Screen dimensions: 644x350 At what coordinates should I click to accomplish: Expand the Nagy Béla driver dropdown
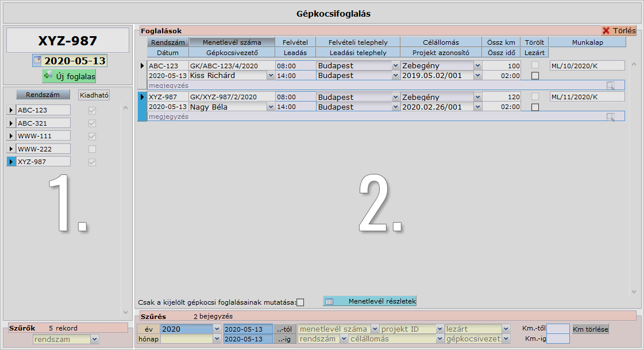click(x=271, y=107)
